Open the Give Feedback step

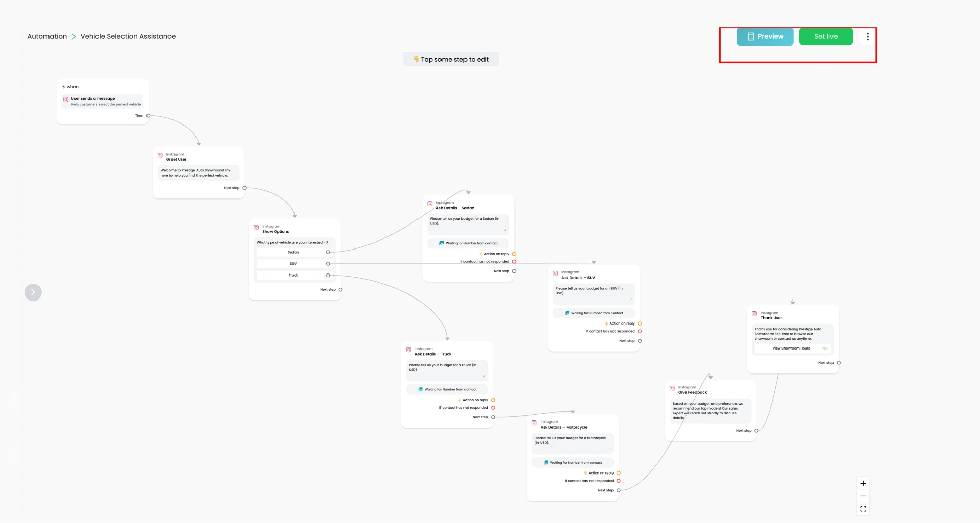711,411
